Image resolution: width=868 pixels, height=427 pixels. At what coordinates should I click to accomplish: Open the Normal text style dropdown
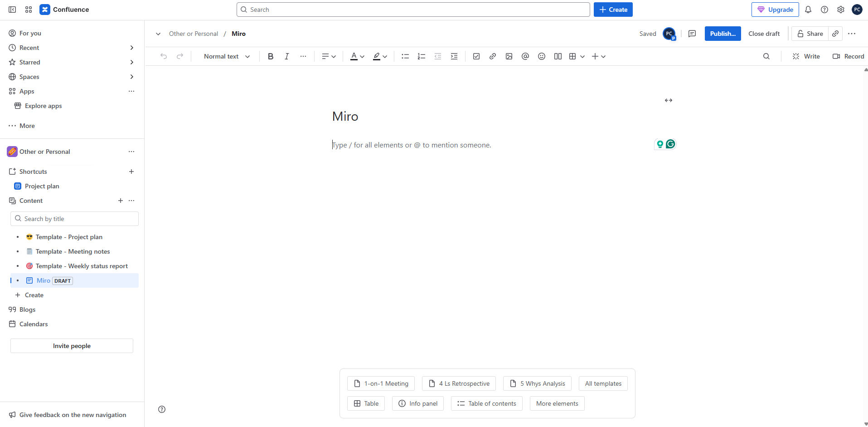(227, 56)
